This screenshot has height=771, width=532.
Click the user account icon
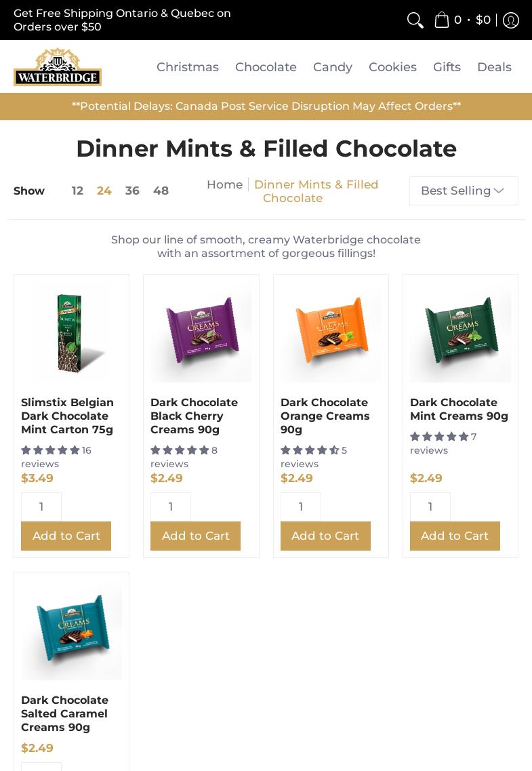pos(511,20)
